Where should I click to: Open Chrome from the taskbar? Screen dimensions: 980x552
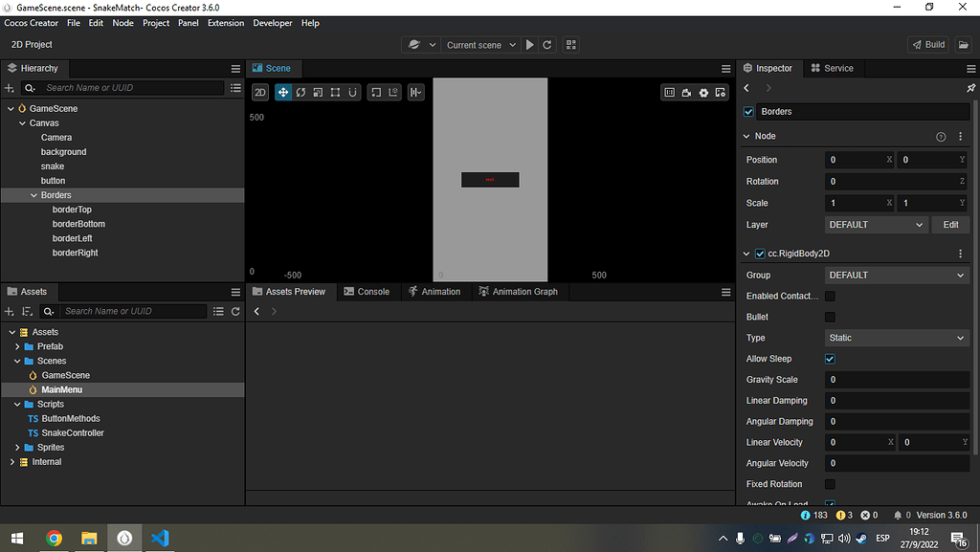(54, 539)
